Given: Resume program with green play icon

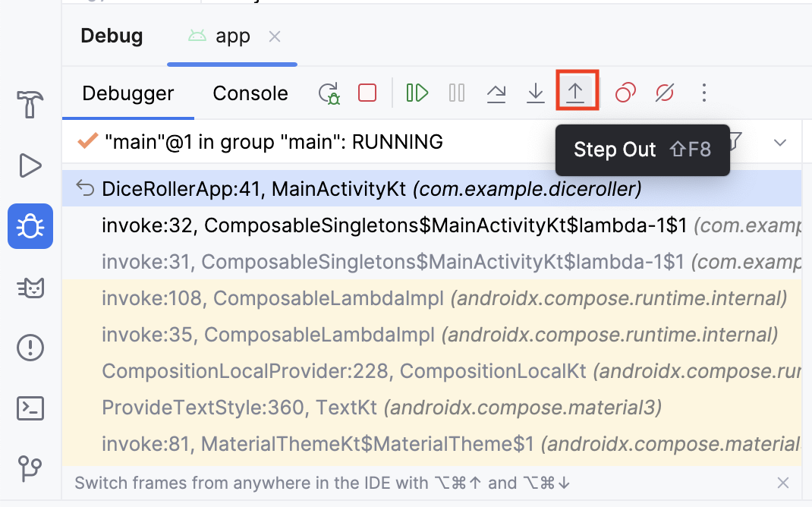Looking at the screenshot, I should coord(417,93).
